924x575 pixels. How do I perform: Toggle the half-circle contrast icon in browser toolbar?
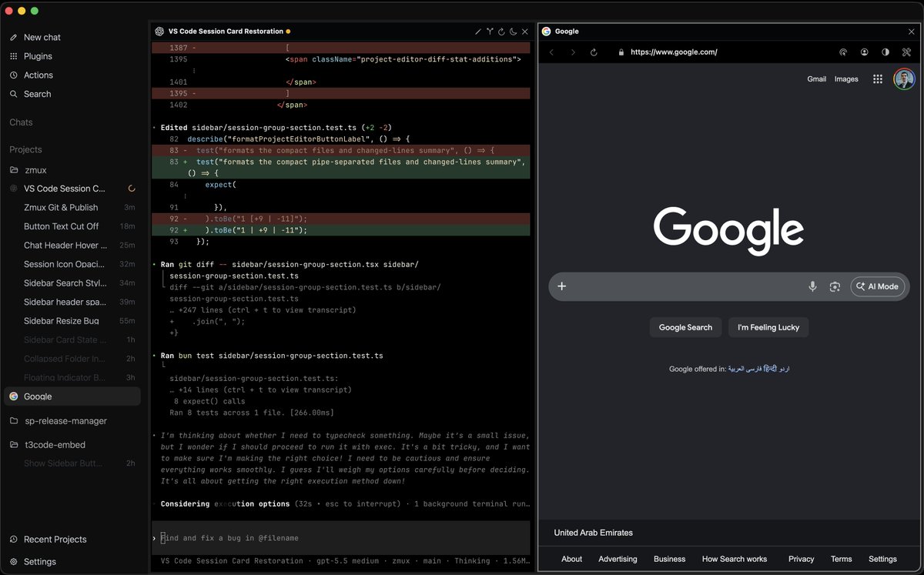[885, 52]
